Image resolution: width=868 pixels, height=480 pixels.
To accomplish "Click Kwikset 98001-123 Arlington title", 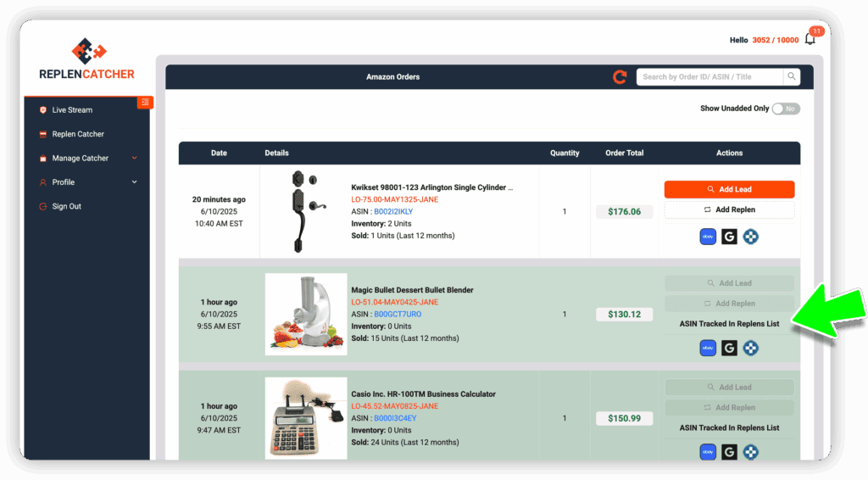I will (431, 187).
